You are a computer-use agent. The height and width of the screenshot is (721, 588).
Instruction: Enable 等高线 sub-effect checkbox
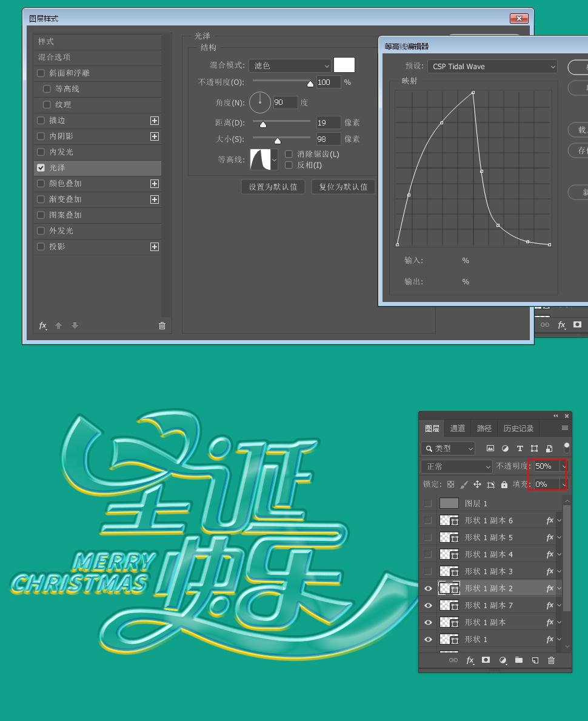(47, 89)
